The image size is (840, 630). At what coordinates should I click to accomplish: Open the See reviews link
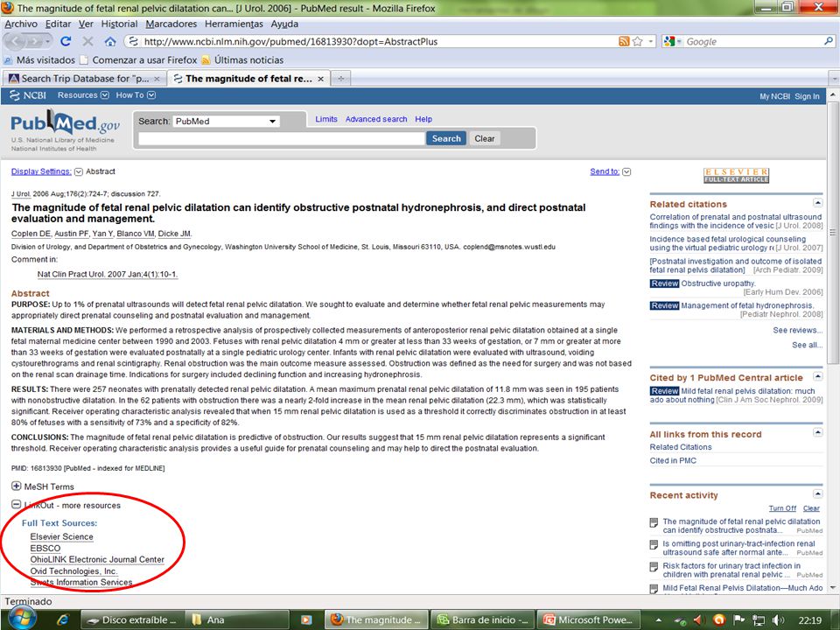click(x=797, y=330)
